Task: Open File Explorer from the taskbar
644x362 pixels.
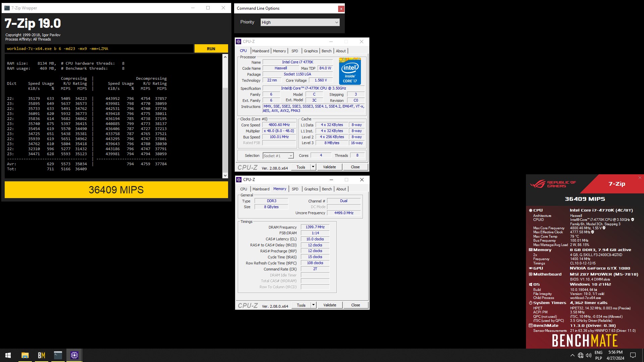Action: [x=25, y=355]
